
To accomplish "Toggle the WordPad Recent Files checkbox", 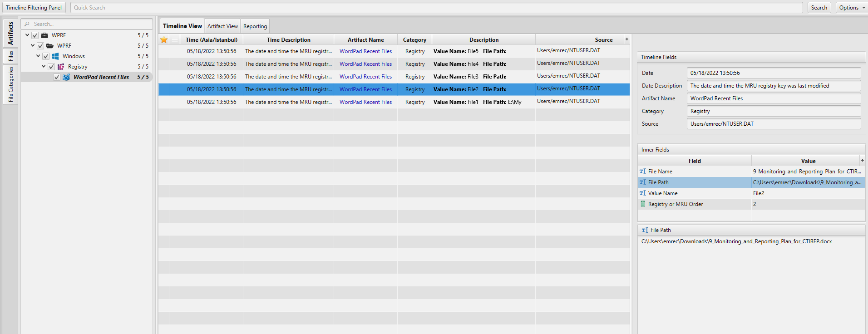I will pyautogui.click(x=57, y=77).
